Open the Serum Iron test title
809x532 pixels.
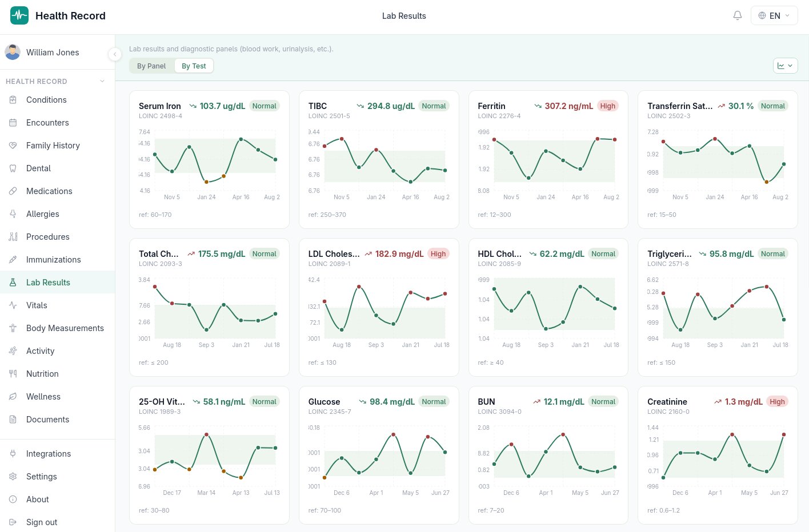[x=160, y=106]
